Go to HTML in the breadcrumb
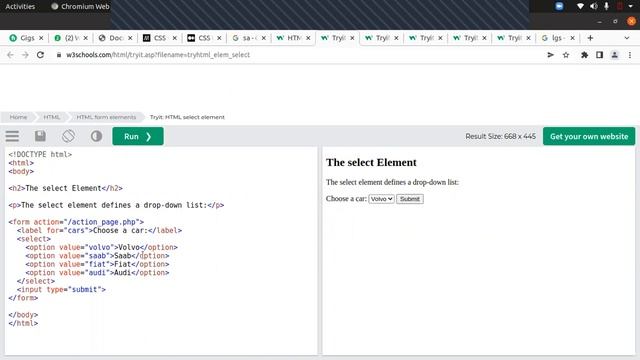The width and height of the screenshot is (640, 360). [x=51, y=117]
